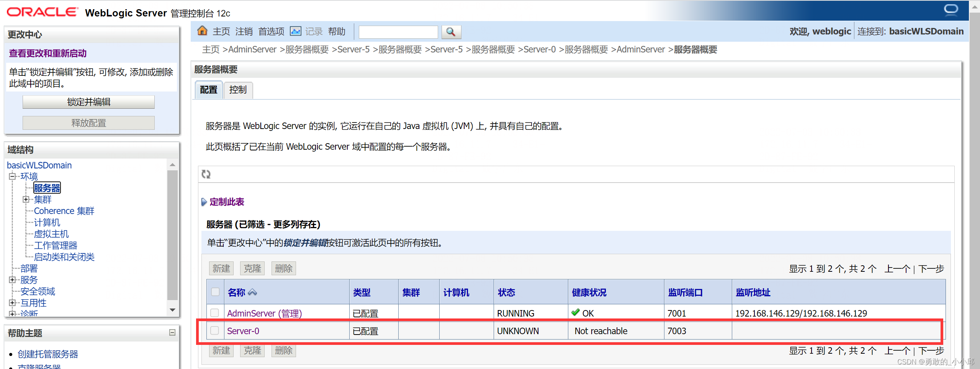Viewport: 980px width, 369px height.
Task: Click domain tree scrollbar down arrow
Action: coord(172,310)
